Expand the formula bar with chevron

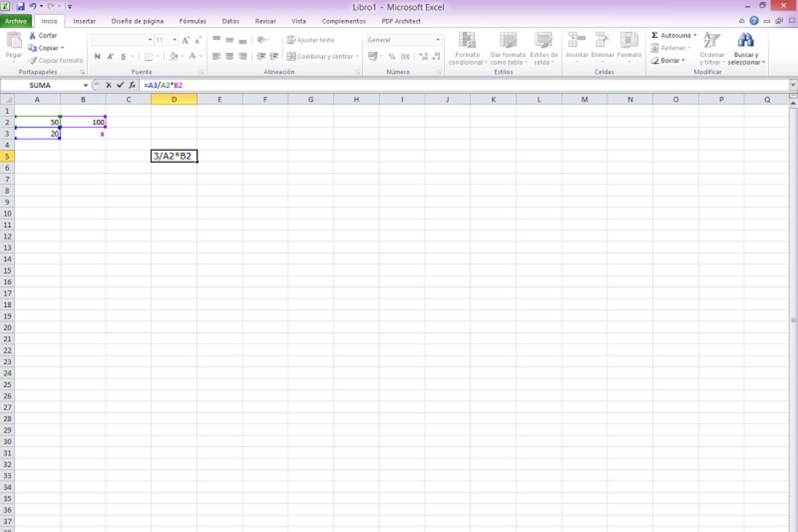point(792,85)
